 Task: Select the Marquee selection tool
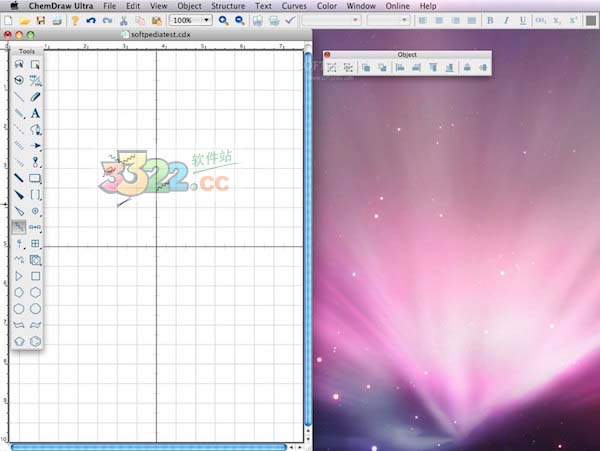(x=35, y=64)
